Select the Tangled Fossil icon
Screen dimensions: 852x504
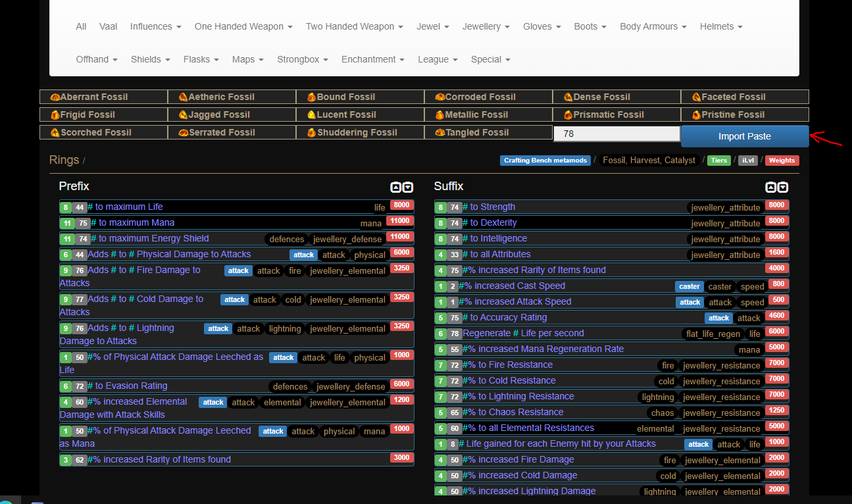(x=440, y=133)
